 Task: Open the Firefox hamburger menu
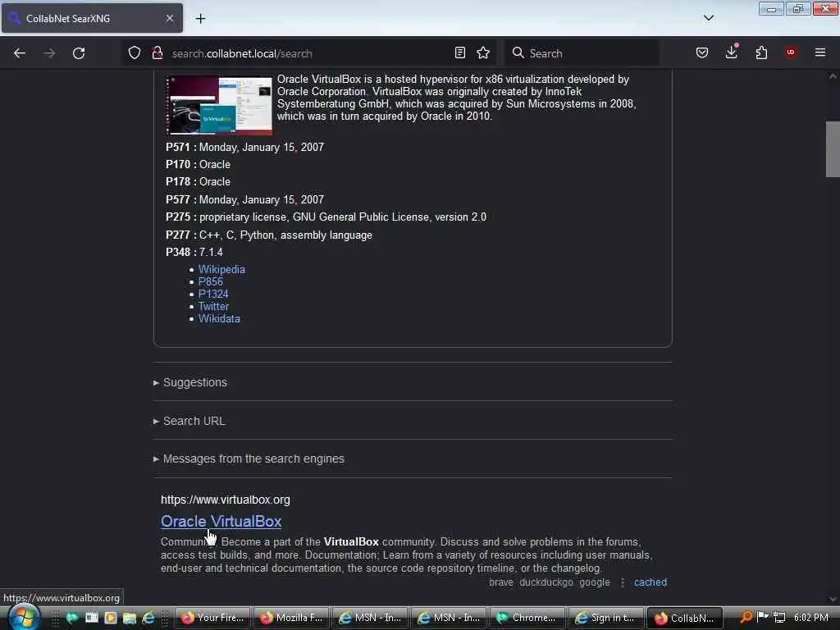[x=820, y=52]
